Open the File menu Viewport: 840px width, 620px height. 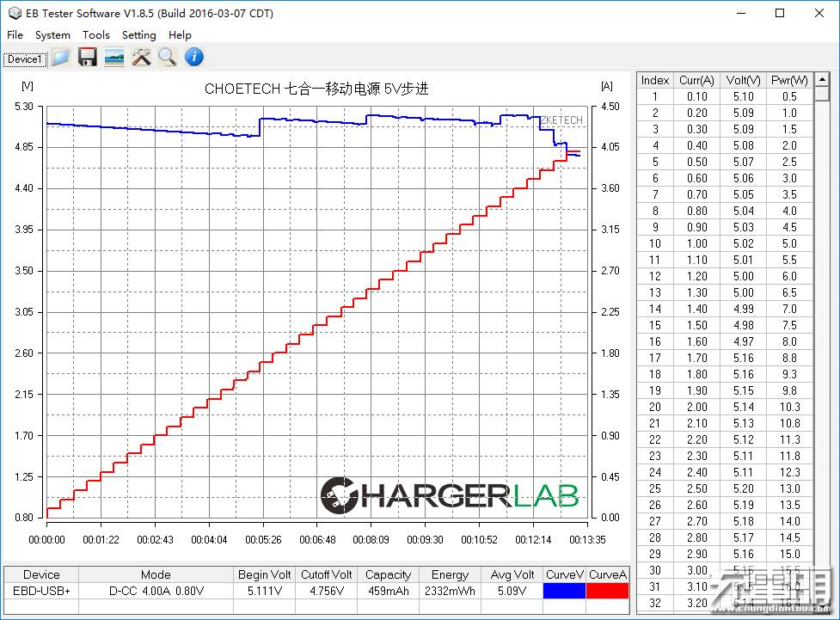(15, 35)
